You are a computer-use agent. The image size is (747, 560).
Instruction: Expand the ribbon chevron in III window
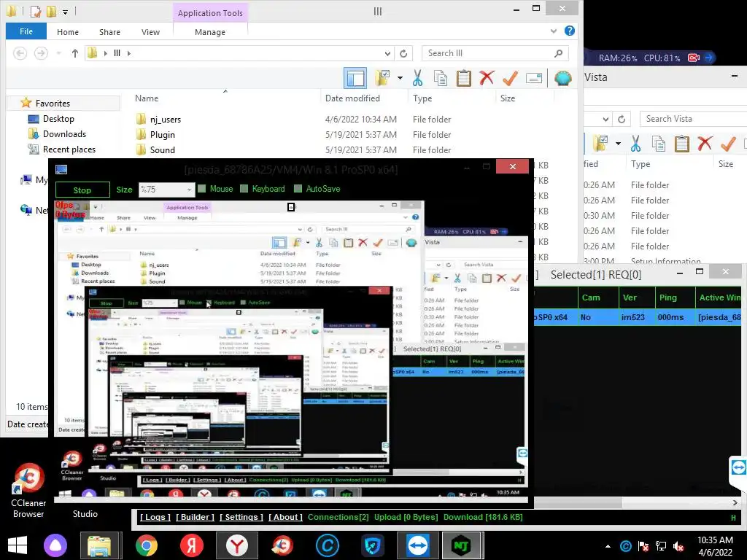[x=554, y=31]
